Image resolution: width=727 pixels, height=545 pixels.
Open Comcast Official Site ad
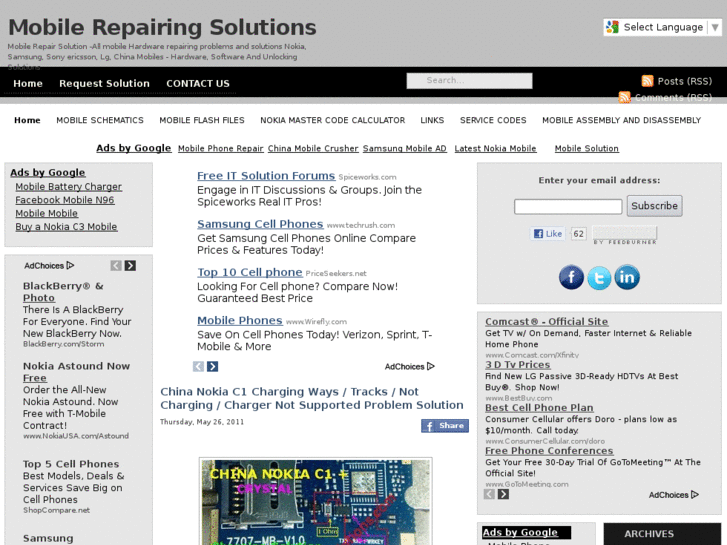547,321
